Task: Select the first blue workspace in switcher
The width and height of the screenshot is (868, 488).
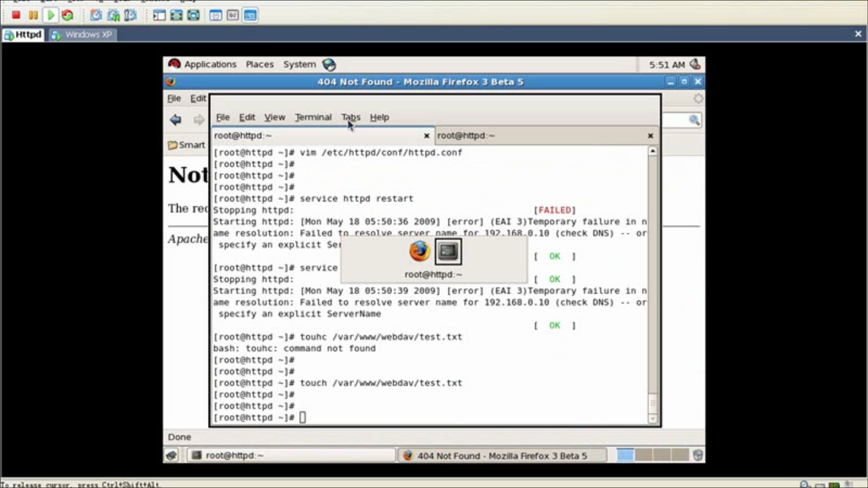Action: pos(625,455)
